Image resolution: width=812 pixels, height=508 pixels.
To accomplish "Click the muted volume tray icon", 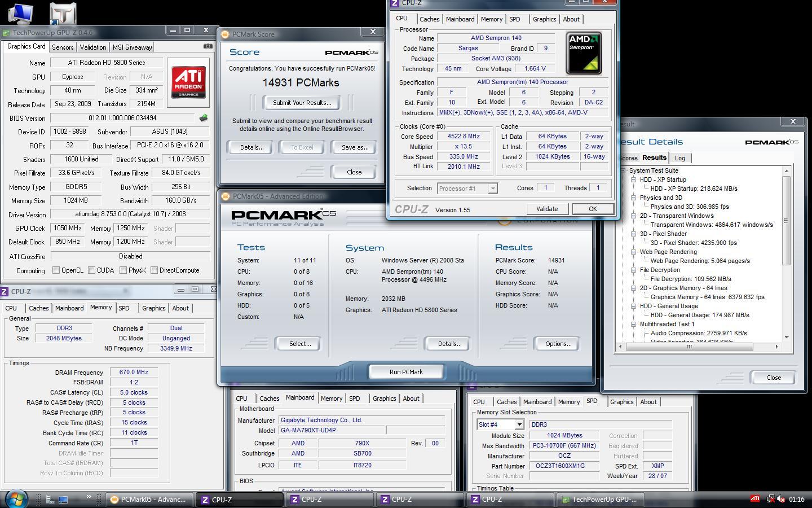I will [x=781, y=499].
